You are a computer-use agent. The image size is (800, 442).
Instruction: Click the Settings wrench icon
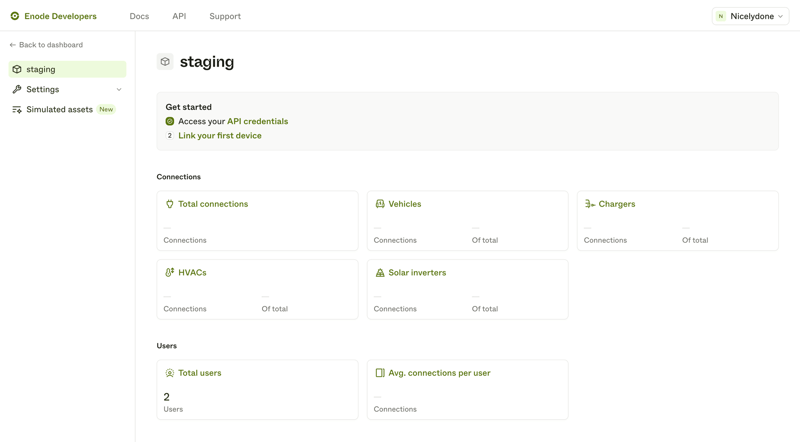[x=17, y=89]
